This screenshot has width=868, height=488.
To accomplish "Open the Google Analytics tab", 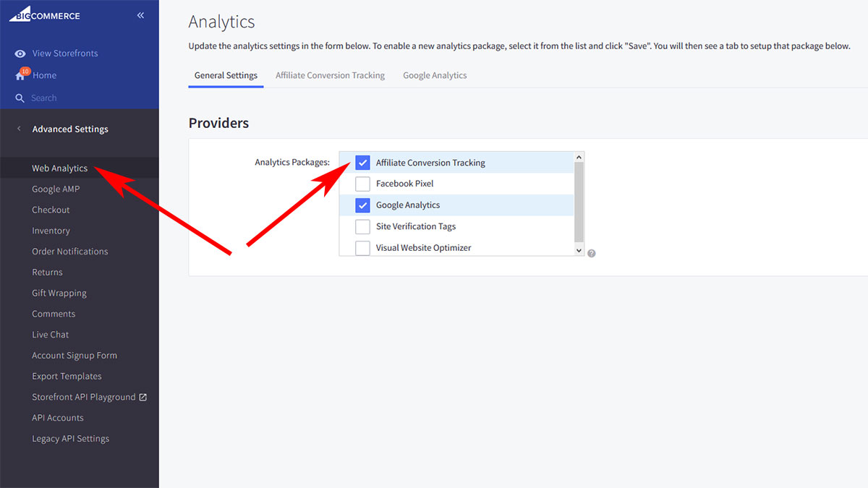I will [435, 75].
